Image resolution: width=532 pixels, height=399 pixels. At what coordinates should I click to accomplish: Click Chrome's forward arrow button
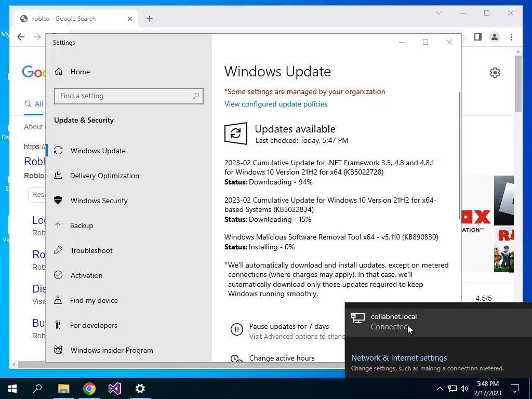[37, 37]
